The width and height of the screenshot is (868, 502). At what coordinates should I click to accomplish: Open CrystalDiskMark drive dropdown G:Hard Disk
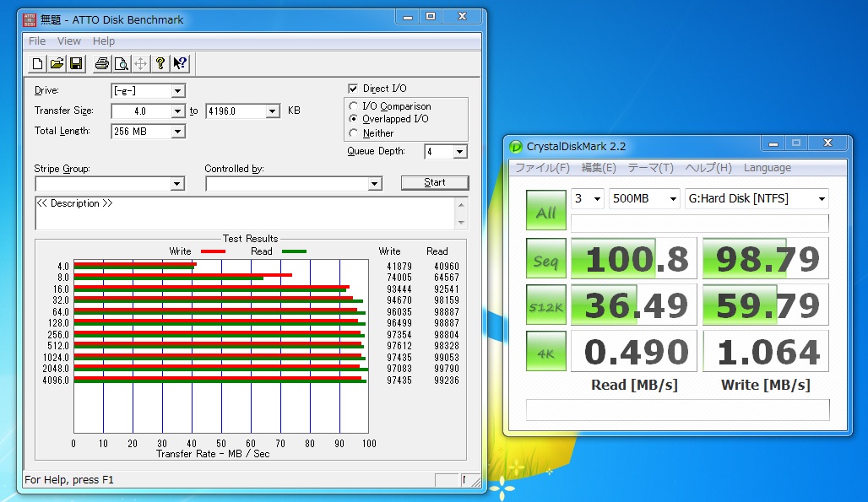click(x=757, y=198)
